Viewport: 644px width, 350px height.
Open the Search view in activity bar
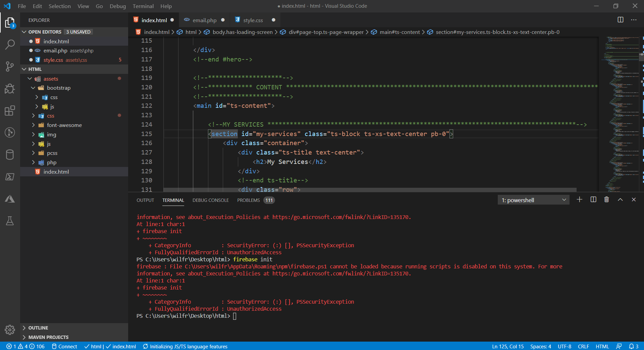click(x=10, y=44)
